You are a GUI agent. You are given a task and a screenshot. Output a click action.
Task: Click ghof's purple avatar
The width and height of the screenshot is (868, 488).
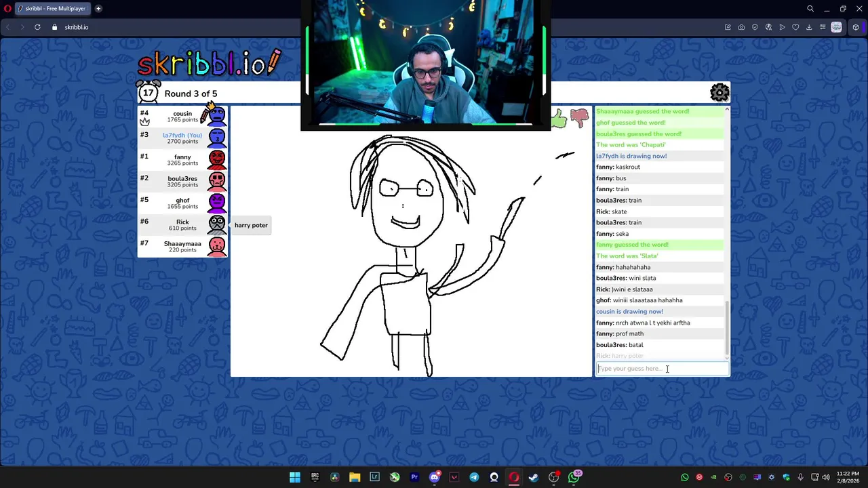[x=217, y=203]
